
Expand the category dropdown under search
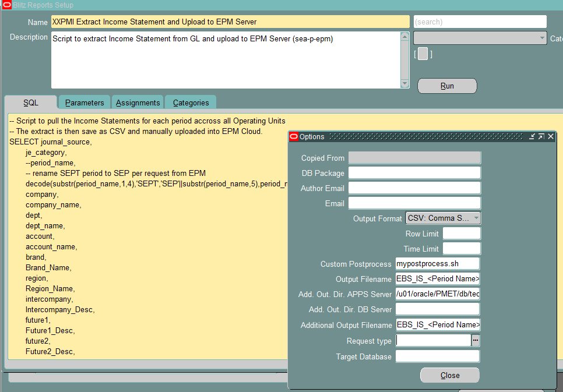480,38
